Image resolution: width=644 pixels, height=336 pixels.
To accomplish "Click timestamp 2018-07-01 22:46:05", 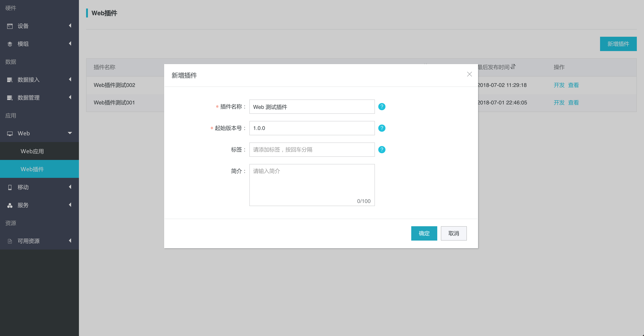I will [502, 103].
